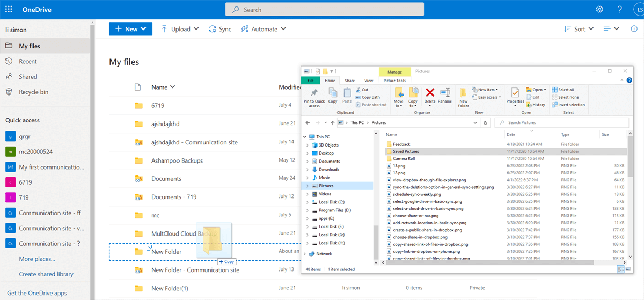The width and height of the screenshot is (644, 300).
Task: Click Select all in the ribbon
Action: pyautogui.click(x=566, y=90)
